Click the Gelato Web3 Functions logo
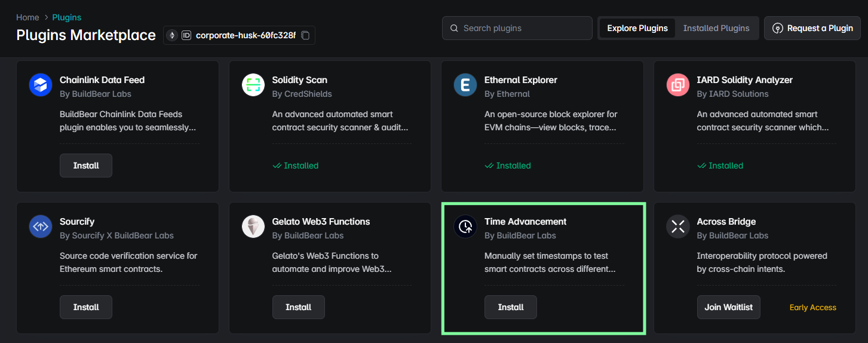The image size is (868, 343). (253, 226)
